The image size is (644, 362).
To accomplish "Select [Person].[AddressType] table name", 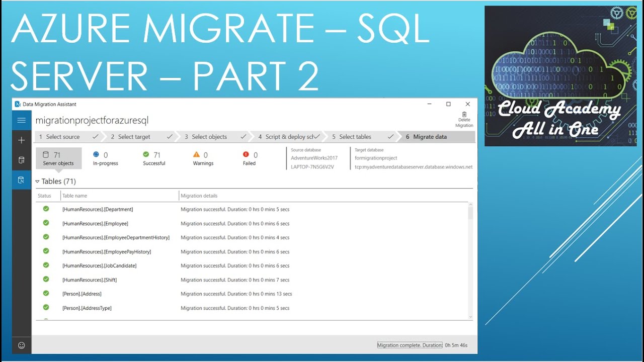I will (87, 308).
